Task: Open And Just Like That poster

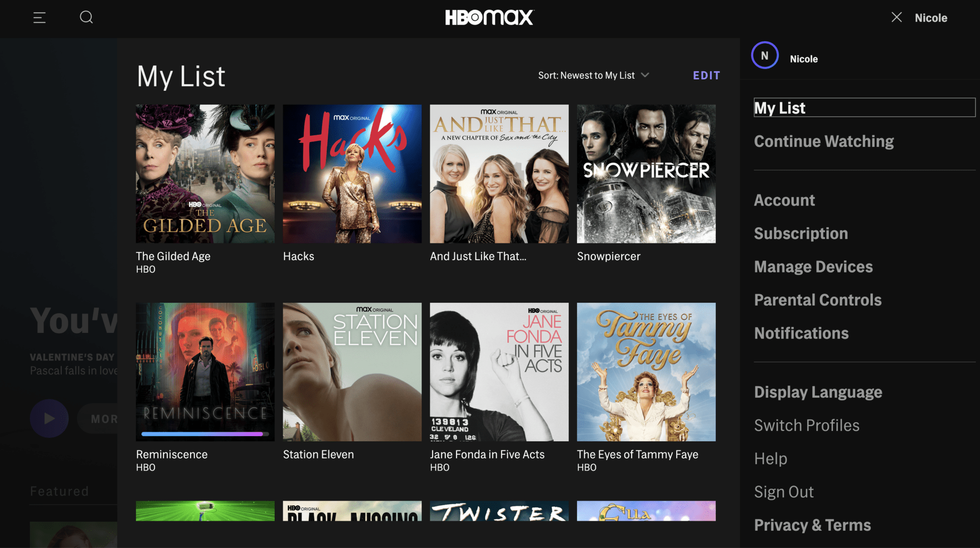Action: 499,174
